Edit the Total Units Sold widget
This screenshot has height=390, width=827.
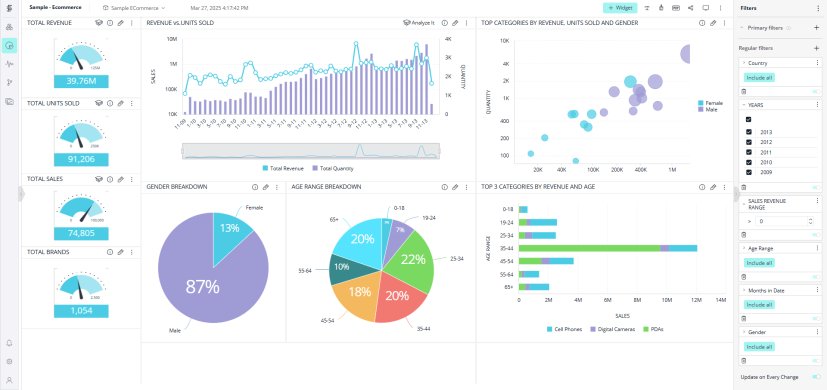[x=120, y=103]
